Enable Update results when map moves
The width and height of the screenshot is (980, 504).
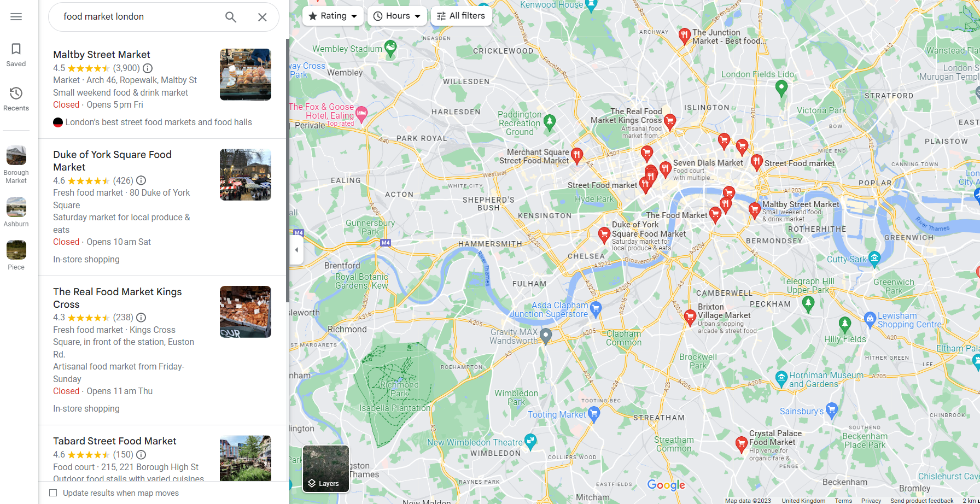click(53, 493)
